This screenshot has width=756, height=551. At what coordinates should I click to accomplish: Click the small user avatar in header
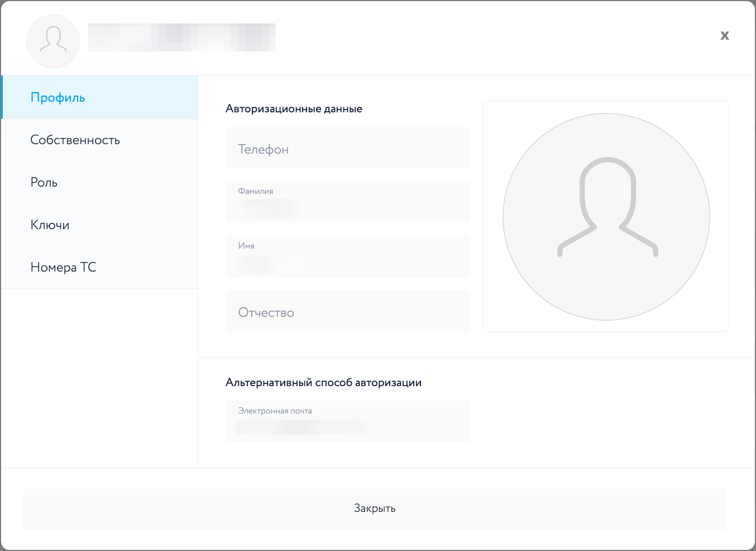53,41
